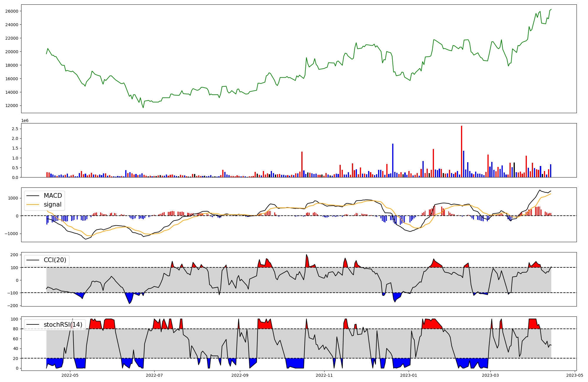The image size is (588, 382).
Task: Click the 80 stochRSI axis tick label
Action: (16, 329)
